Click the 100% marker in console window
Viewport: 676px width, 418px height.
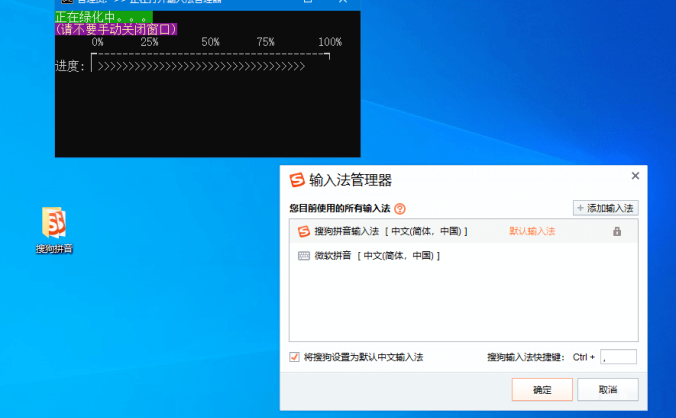click(330, 42)
